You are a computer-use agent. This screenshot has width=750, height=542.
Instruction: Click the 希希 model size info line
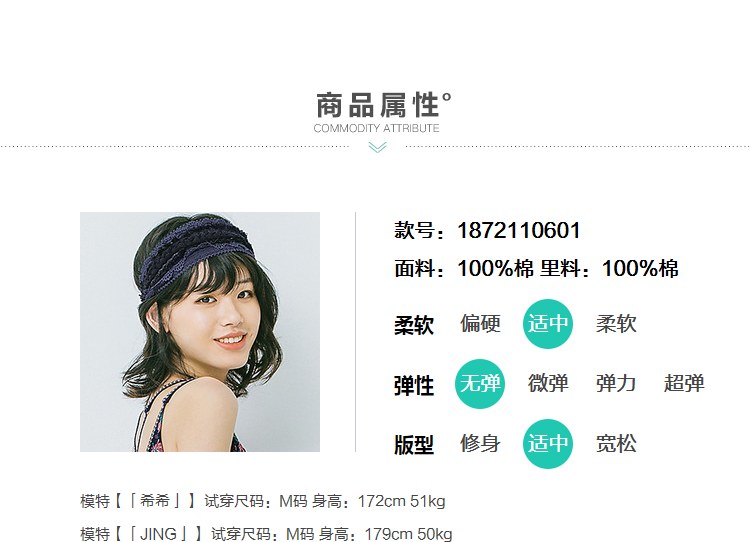click(x=263, y=501)
